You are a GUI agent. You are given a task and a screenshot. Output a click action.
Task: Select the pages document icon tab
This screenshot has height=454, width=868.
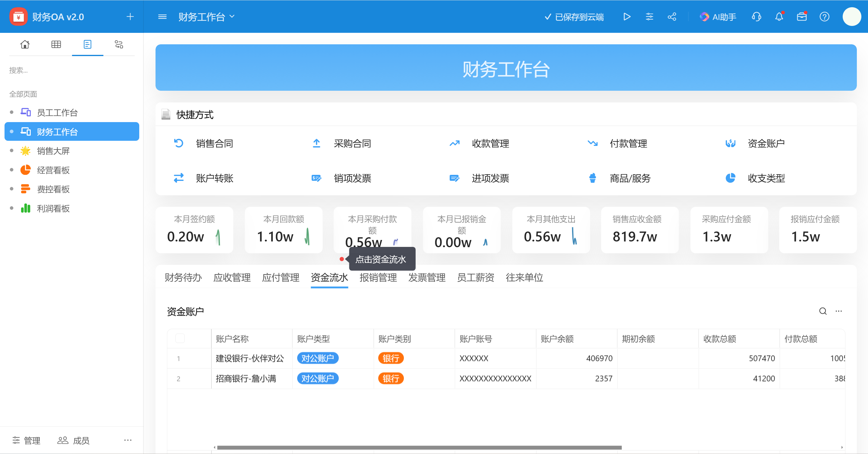click(87, 44)
